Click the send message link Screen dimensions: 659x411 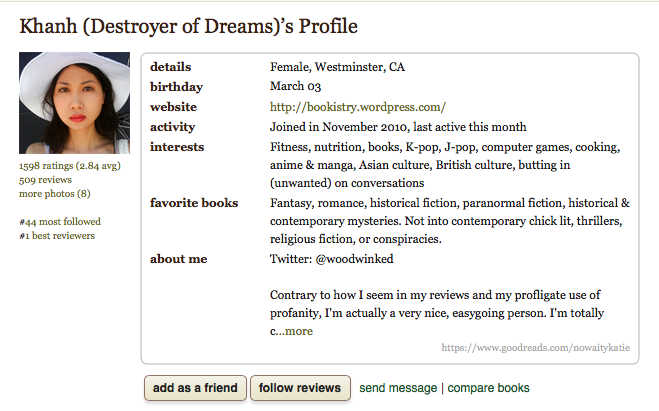coord(398,388)
